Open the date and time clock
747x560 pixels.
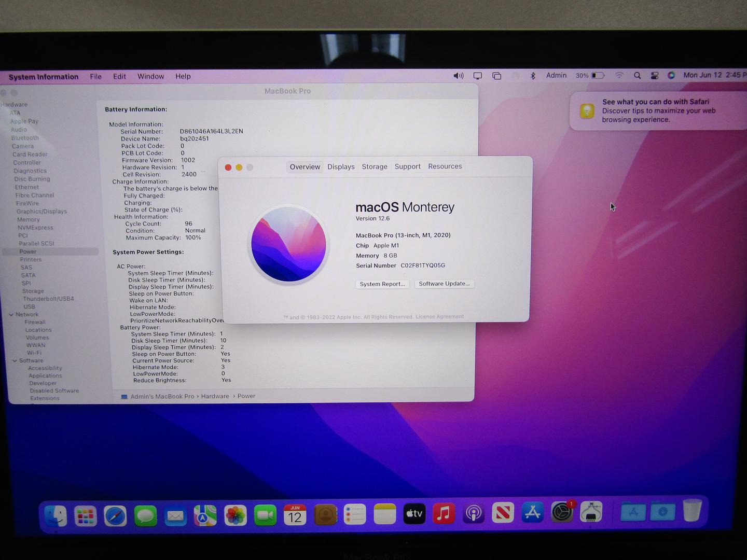(715, 75)
